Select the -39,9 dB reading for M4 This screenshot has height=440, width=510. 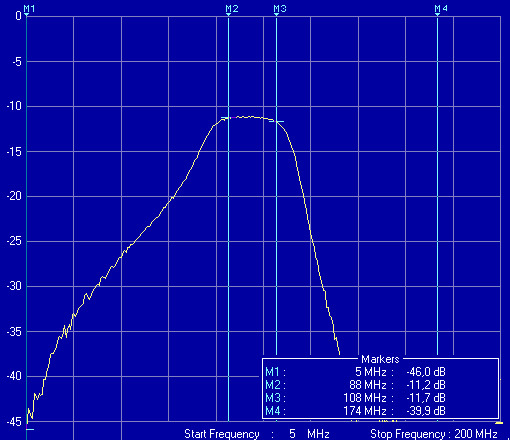coord(426,411)
